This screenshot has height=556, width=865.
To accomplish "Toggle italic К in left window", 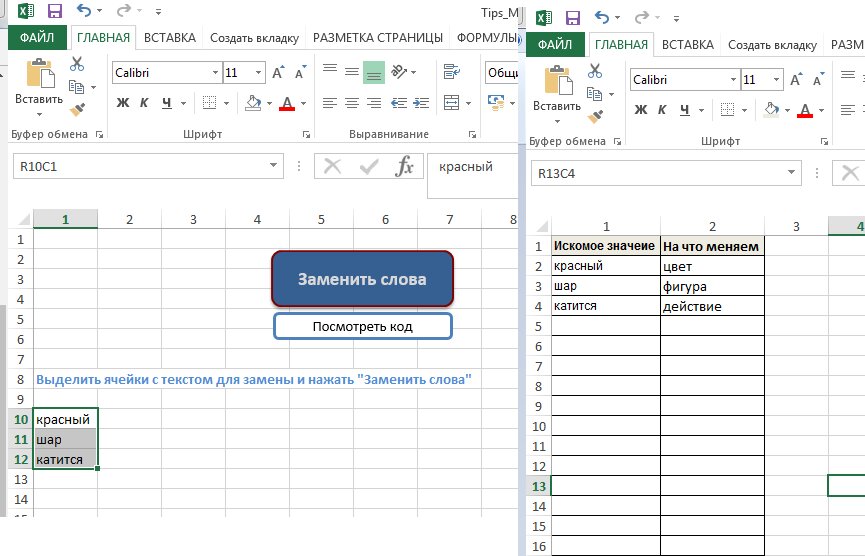I will [x=144, y=103].
